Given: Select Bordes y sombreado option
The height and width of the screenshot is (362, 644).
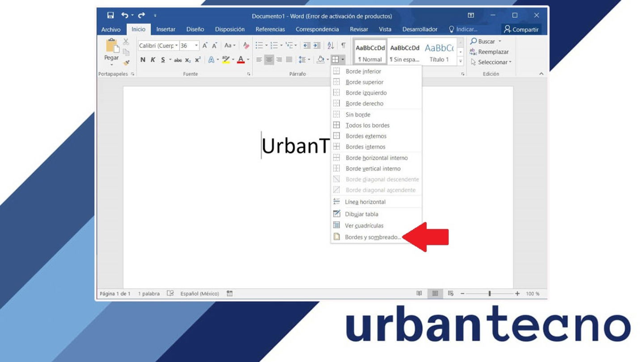Looking at the screenshot, I should click(376, 237).
